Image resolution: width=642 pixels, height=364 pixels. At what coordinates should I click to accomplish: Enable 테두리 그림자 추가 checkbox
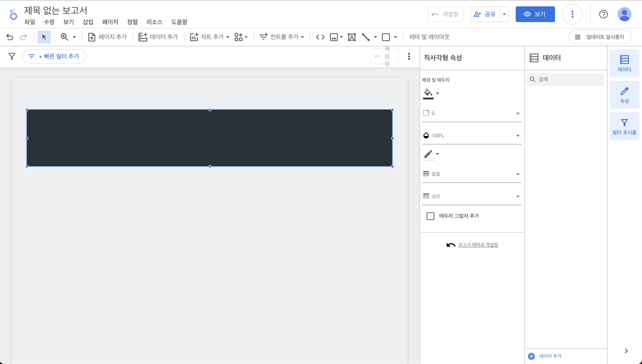coord(430,216)
